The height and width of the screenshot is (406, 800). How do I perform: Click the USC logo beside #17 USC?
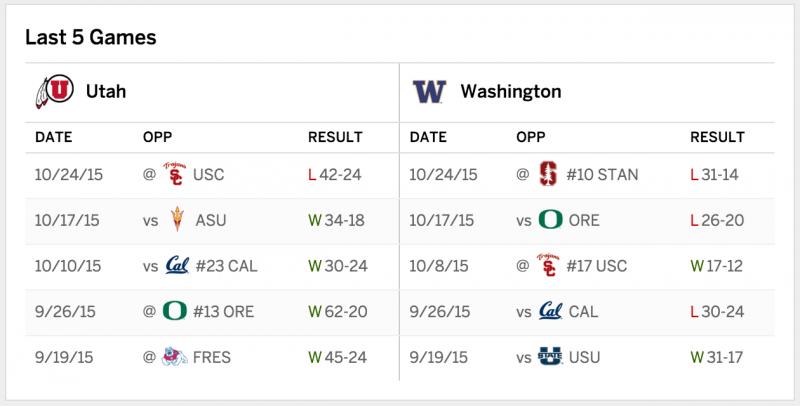[548, 265]
